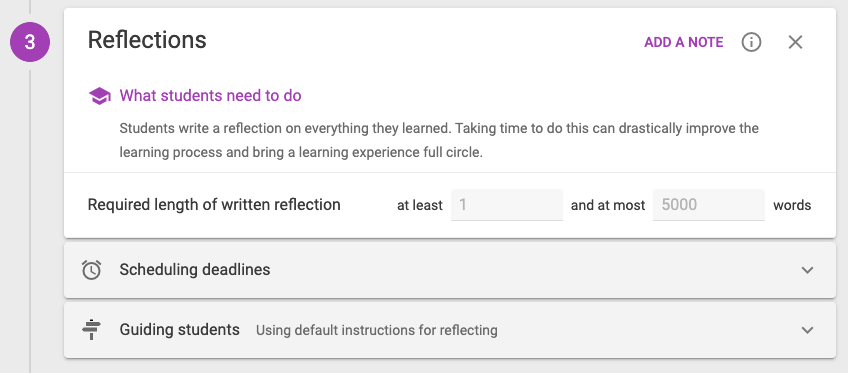The height and width of the screenshot is (373, 848).
Task: Select the purple step 3 circle marker
Action: (x=30, y=42)
